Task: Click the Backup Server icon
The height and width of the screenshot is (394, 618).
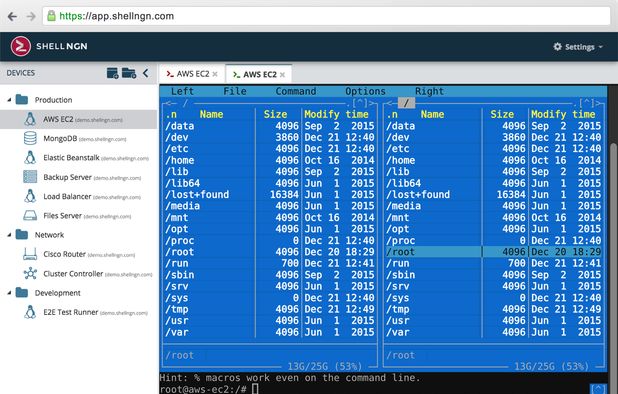Action: 30,177
